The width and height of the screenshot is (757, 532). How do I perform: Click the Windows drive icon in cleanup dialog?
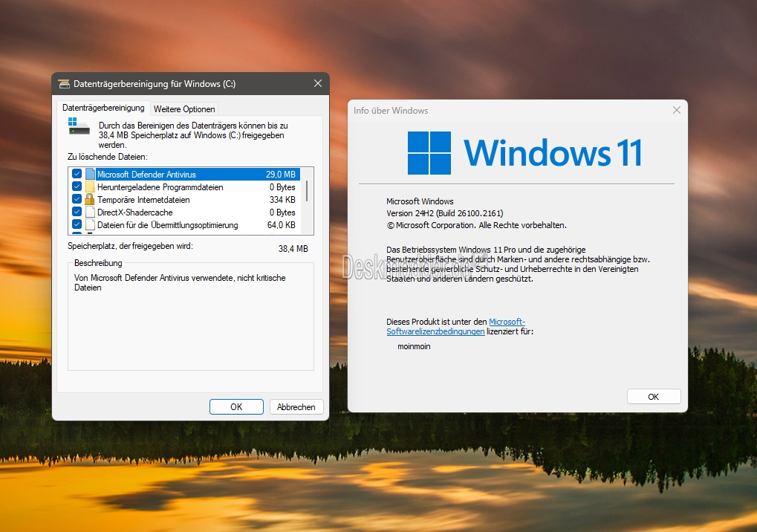(79, 126)
